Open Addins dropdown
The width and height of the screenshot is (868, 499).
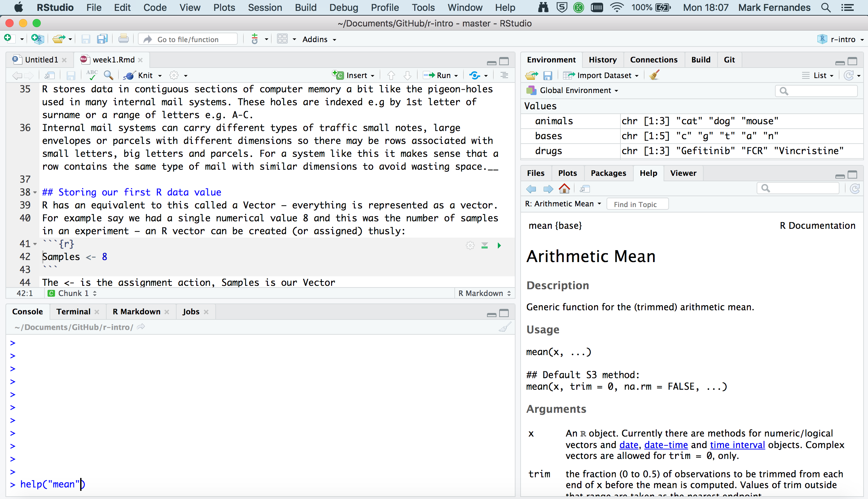(319, 39)
